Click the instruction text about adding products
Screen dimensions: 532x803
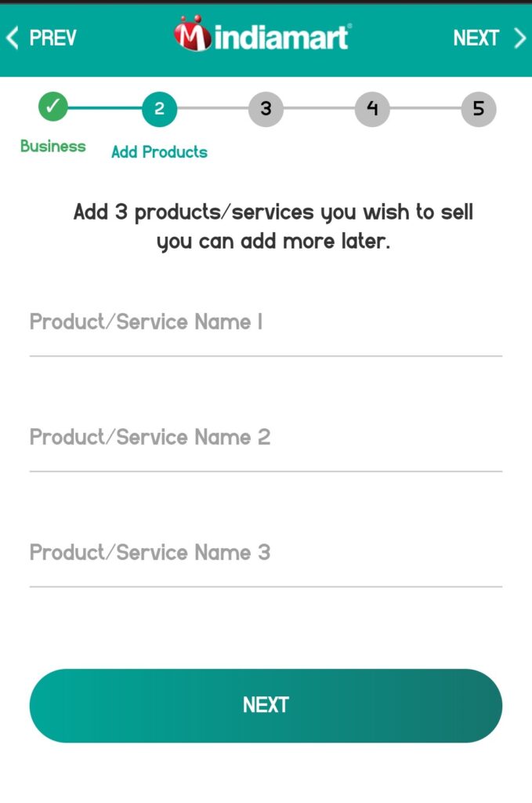pyautogui.click(x=266, y=226)
